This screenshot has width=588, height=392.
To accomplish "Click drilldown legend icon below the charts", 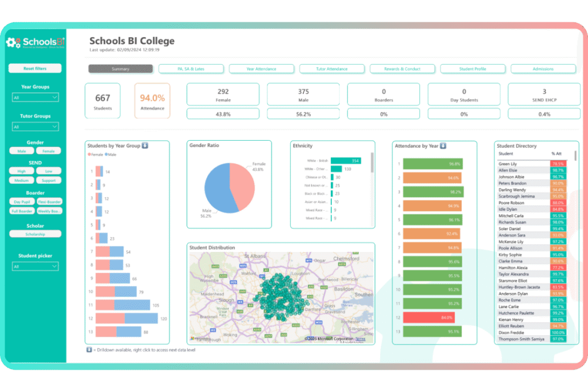I will coord(89,349).
